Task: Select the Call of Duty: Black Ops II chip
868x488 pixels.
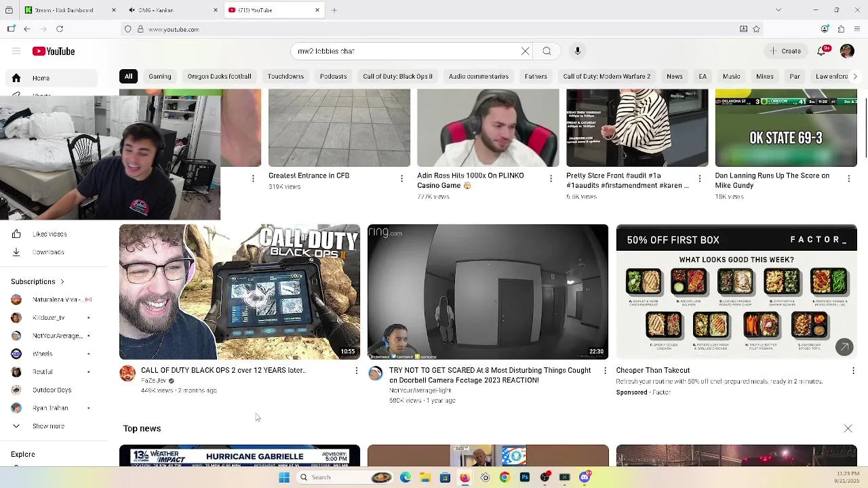Action: point(397,77)
